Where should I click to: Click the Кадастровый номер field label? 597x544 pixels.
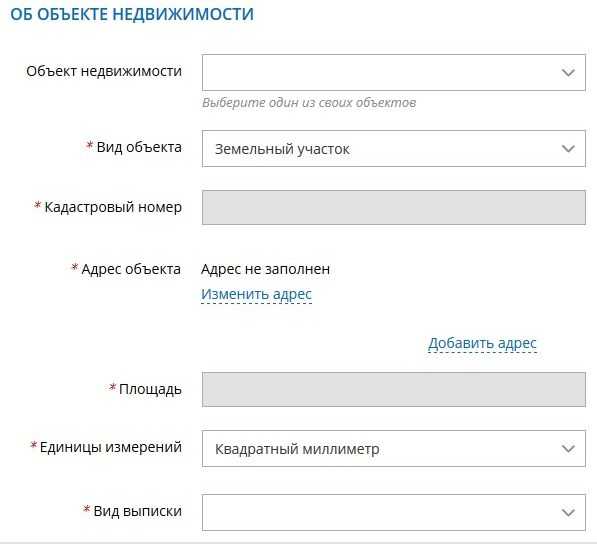(113, 207)
